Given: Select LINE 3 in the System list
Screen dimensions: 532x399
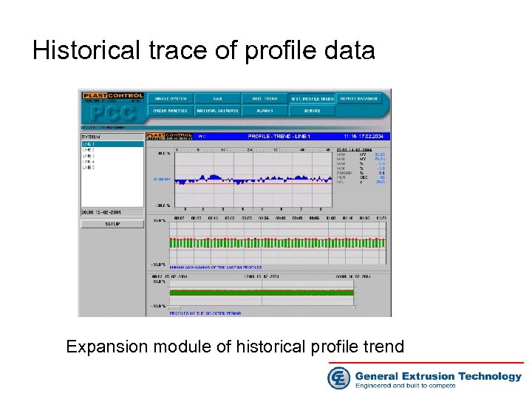Looking at the screenshot, I should pos(112,156).
